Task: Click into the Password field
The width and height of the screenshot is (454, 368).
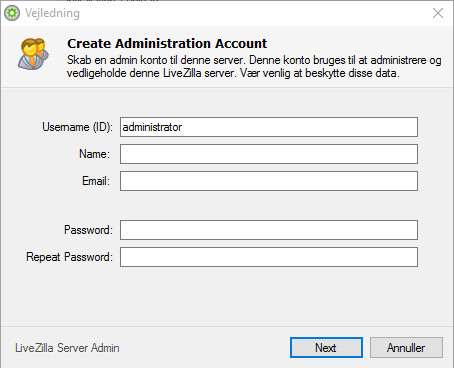Action: click(x=269, y=230)
